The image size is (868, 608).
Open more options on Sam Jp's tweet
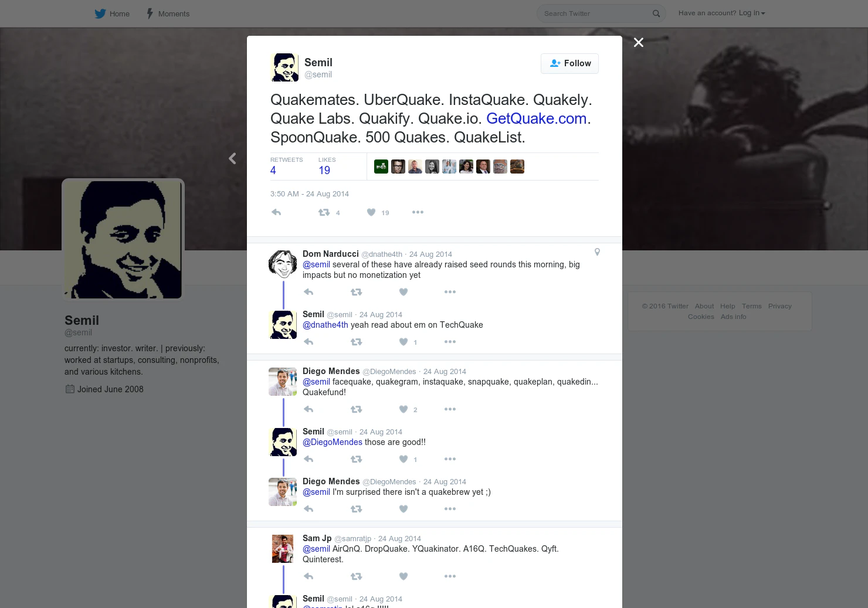[x=450, y=576]
